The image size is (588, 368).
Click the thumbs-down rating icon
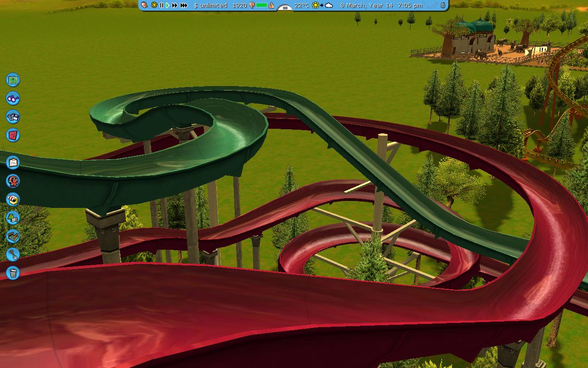pyautogui.click(x=252, y=6)
